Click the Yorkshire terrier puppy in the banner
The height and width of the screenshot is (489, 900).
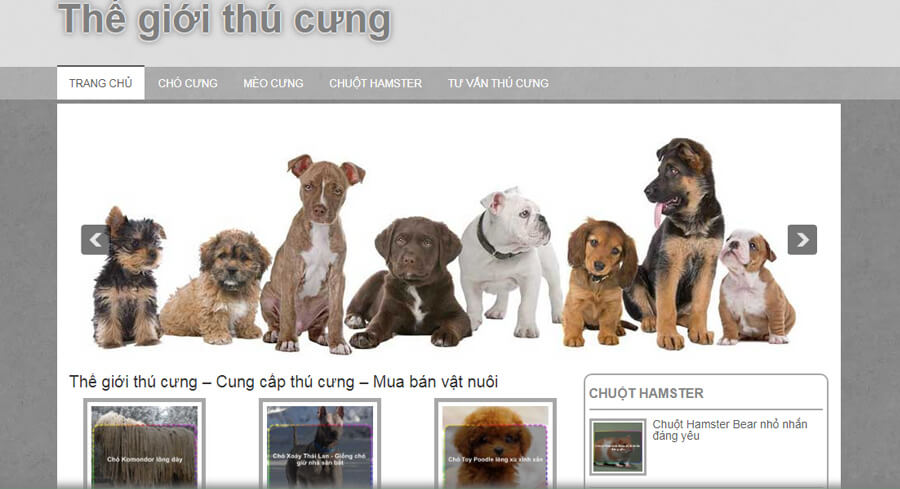click(127, 278)
